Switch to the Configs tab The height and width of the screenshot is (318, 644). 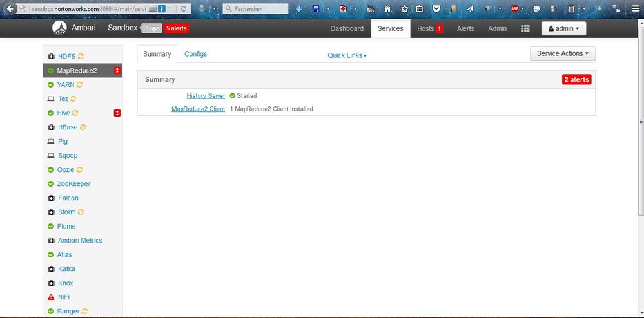click(x=195, y=54)
